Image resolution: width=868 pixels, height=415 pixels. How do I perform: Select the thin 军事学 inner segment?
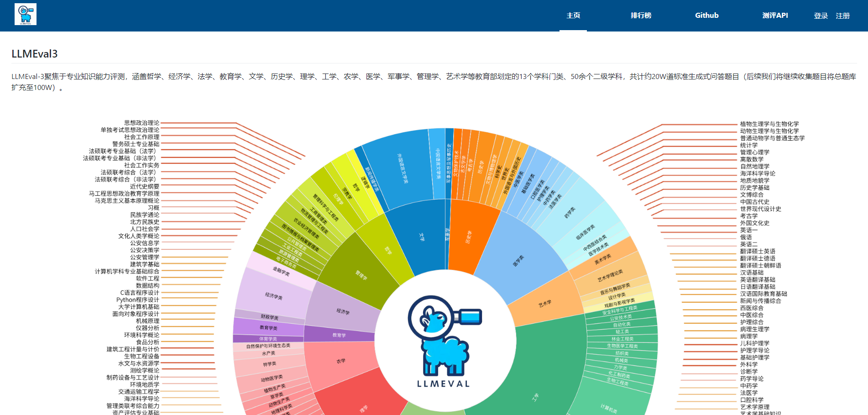(x=447, y=234)
